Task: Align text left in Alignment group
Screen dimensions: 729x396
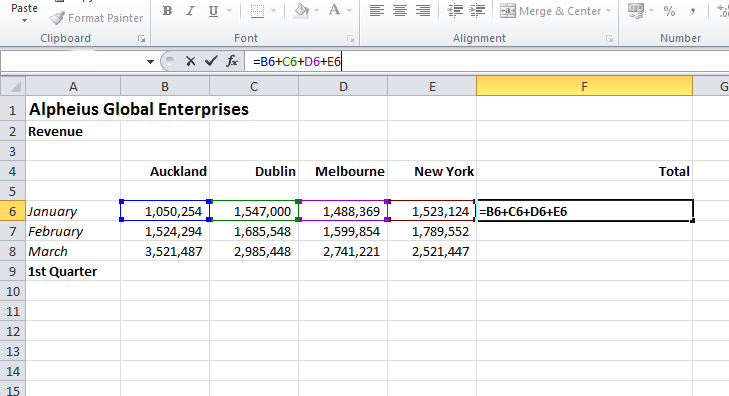Action: 377,10
